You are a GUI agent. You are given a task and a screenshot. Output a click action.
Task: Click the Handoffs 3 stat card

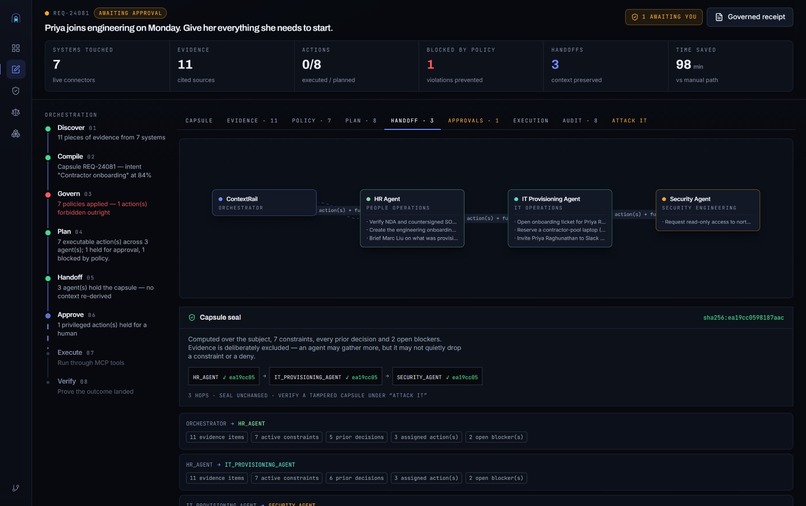[606, 66]
